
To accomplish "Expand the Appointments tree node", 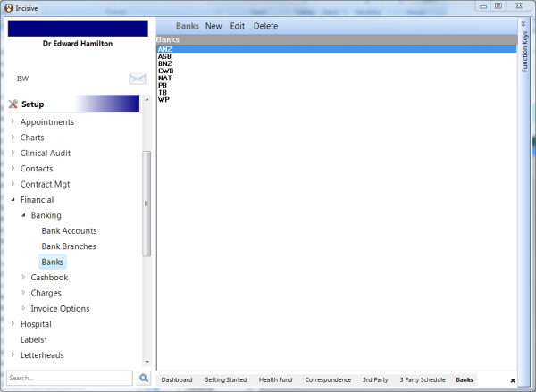I will coord(13,121).
